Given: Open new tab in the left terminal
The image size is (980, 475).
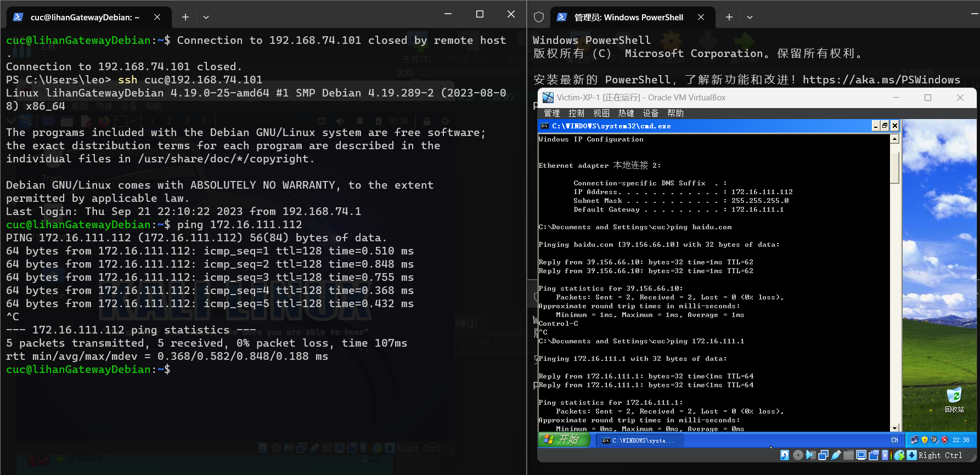Looking at the screenshot, I should pos(185,17).
